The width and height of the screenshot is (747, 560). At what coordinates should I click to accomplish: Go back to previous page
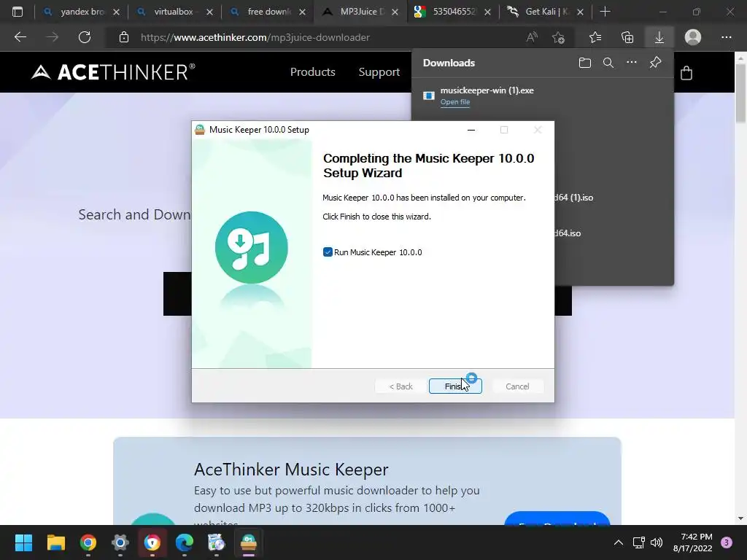tap(20, 37)
